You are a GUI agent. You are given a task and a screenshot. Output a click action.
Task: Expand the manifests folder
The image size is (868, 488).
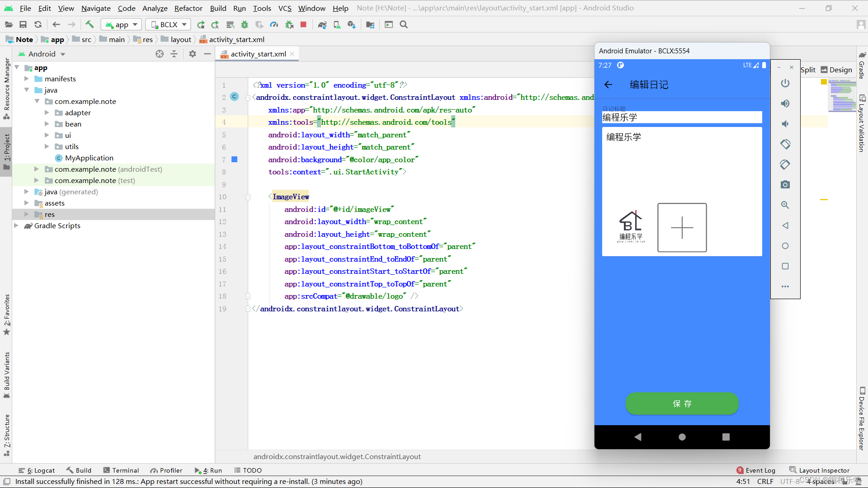[27, 79]
